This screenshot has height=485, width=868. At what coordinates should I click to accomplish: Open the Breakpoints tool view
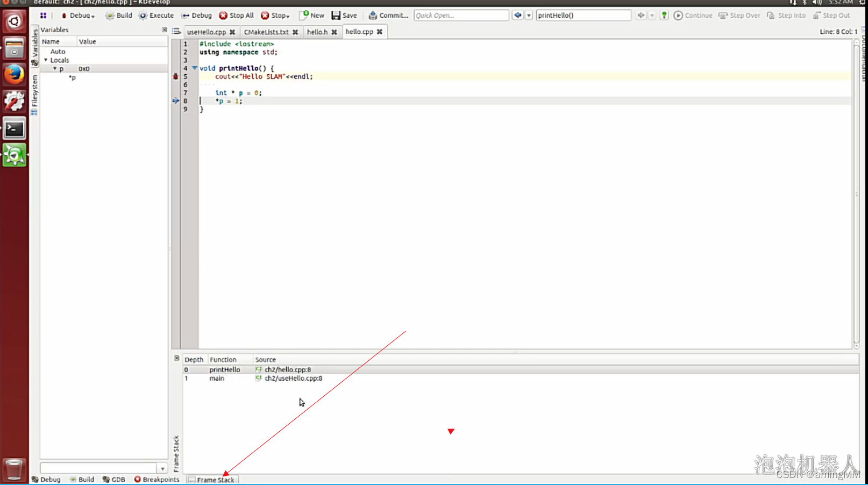point(156,480)
